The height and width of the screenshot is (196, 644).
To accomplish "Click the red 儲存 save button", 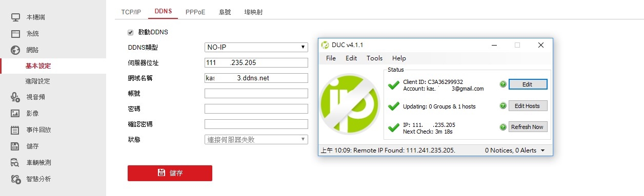I will pyautogui.click(x=170, y=173).
